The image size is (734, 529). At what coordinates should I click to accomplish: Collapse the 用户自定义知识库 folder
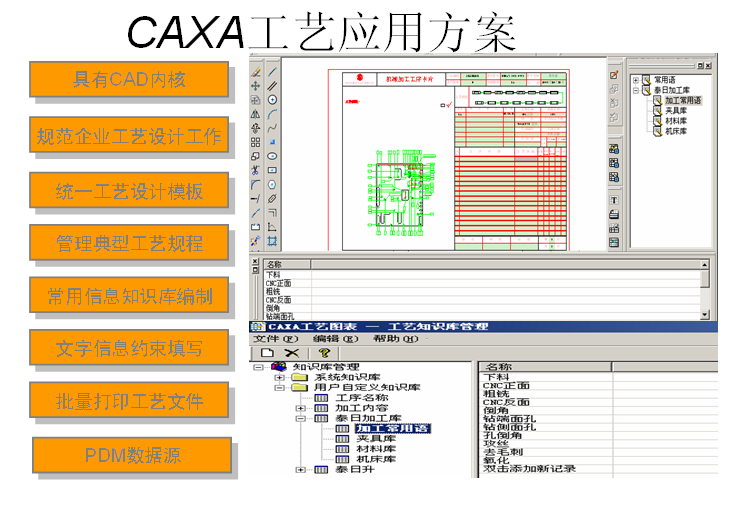tap(279, 388)
